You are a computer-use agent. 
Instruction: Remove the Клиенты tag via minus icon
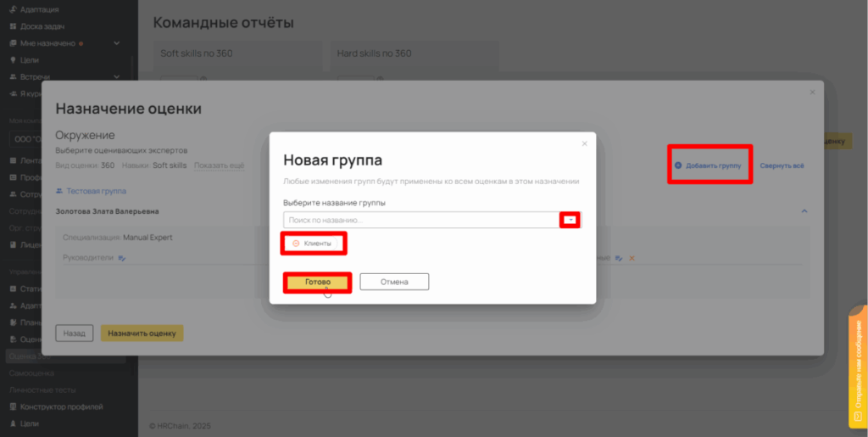(295, 244)
